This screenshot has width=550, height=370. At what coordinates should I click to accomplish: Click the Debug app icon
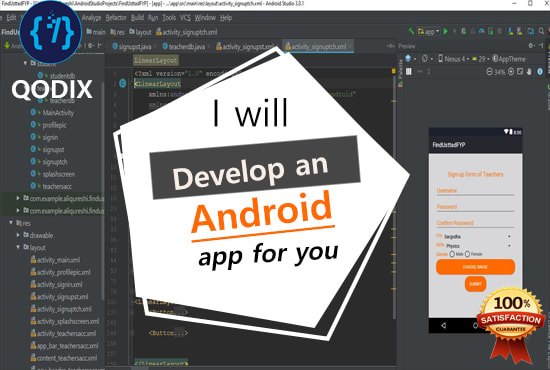464,32
